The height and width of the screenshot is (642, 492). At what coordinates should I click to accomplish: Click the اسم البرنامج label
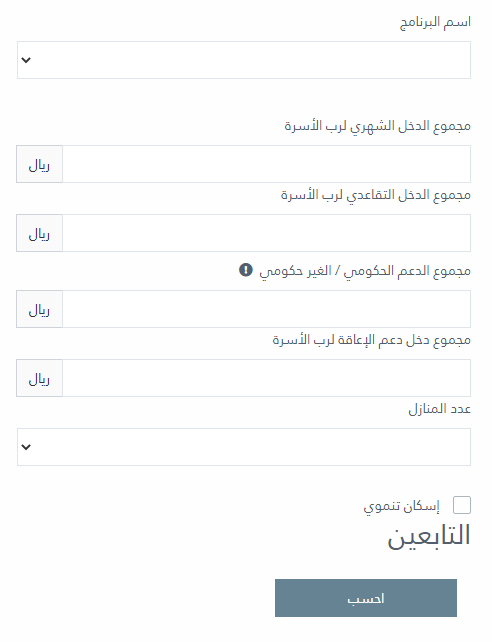(435, 22)
